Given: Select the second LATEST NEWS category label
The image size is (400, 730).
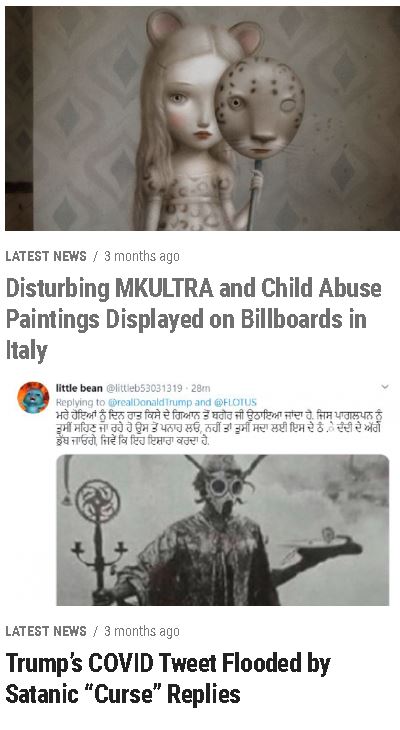Looking at the screenshot, I should click(46, 631).
